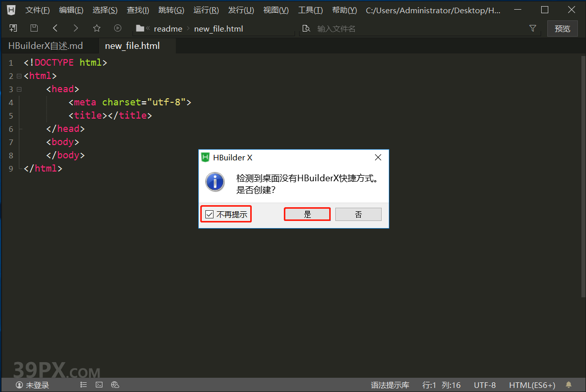
Task: Click the filter funnel icon
Action: click(532, 29)
